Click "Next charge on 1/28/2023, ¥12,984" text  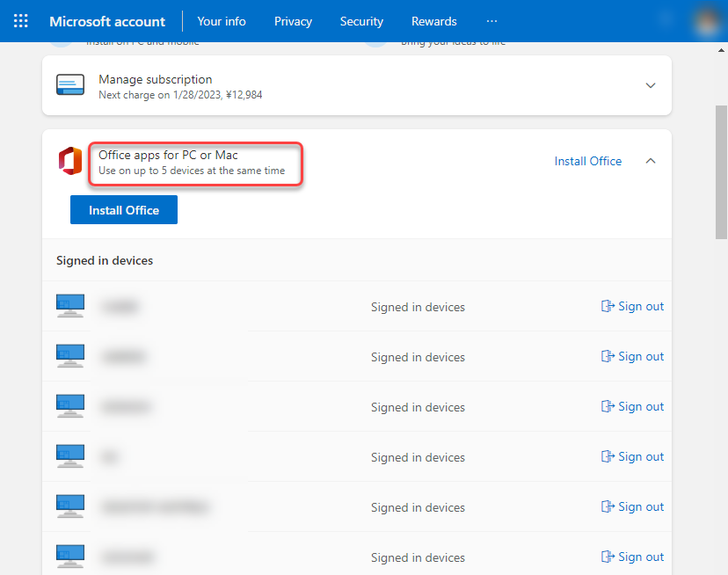click(180, 95)
